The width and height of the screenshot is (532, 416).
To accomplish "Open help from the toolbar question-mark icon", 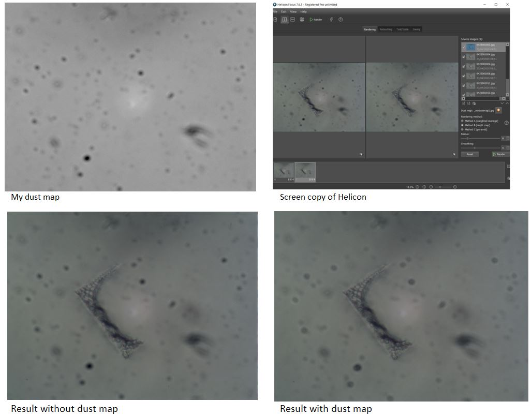I will pyautogui.click(x=341, y=20).
